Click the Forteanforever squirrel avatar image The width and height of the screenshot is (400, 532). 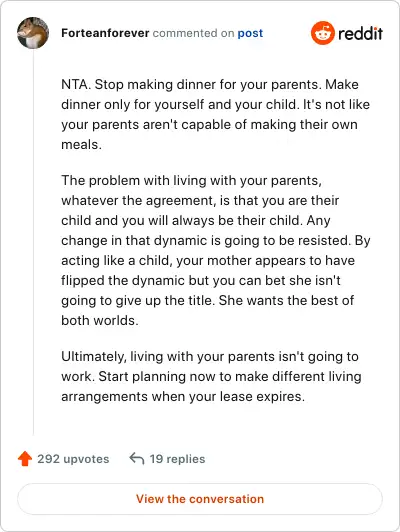pyautogui.click(x=33, y=33)
